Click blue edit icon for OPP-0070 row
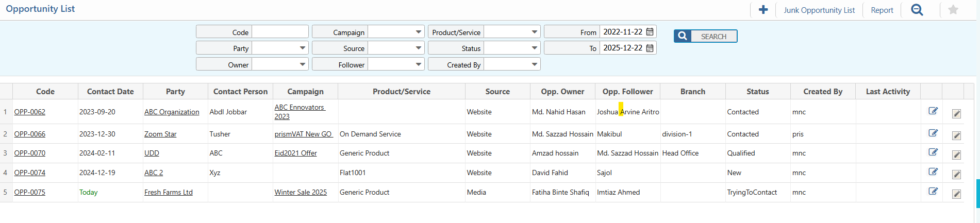980x223 pixels. pyautogui.click(x=933, y=152)
